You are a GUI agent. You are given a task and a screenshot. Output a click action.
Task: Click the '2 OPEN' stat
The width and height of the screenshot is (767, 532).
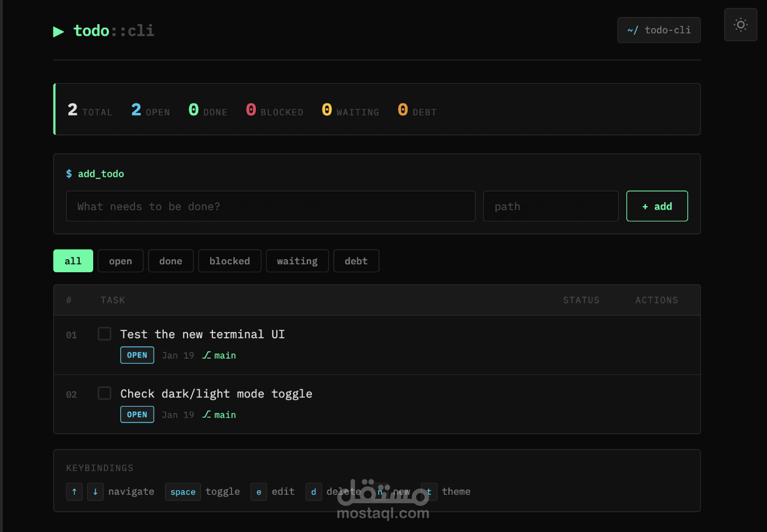(x=150, y=110)
